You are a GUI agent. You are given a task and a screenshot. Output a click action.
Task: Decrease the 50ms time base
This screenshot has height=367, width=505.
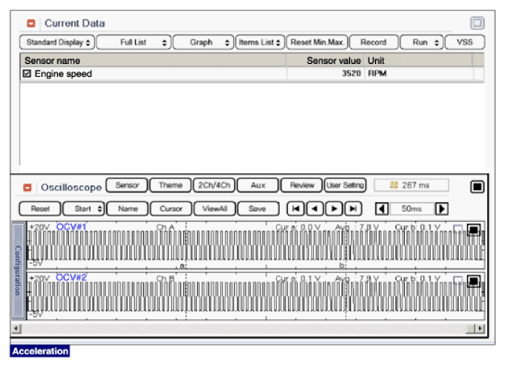tap(382, 209)
